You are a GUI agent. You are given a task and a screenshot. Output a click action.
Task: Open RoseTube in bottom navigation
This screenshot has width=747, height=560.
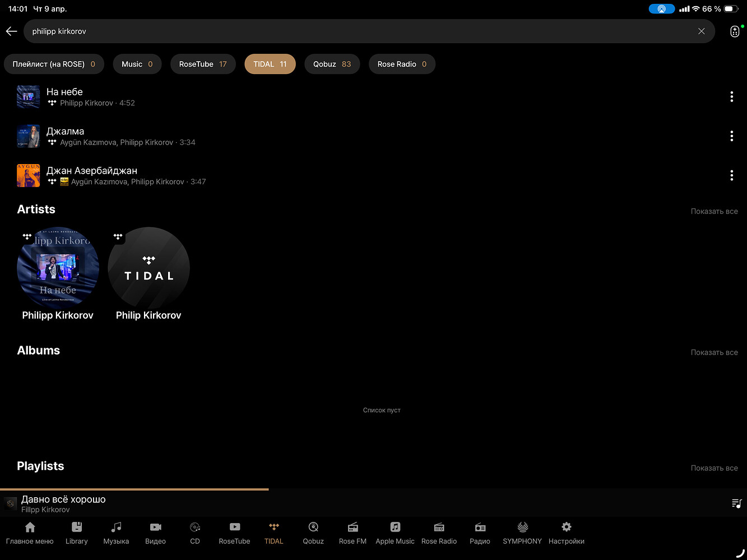234,533
